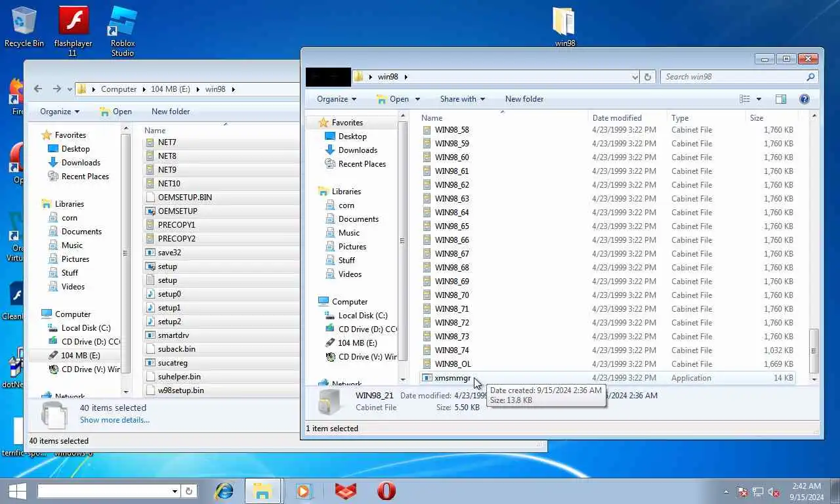Click Open in rear E: window toolbar
840x504 pixels.
tap(115, 112)
